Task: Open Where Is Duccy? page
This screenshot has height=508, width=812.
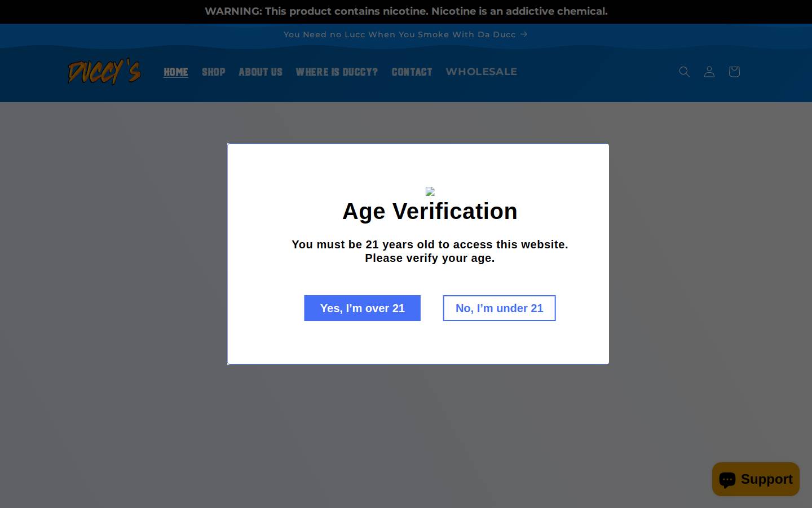Action: click(x=337, y=72)
